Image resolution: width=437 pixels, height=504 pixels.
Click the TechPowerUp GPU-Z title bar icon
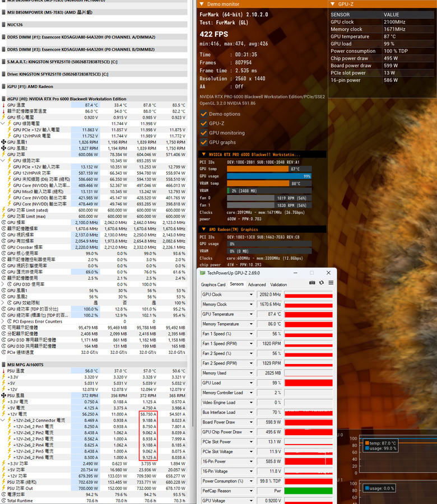[203, 273]
